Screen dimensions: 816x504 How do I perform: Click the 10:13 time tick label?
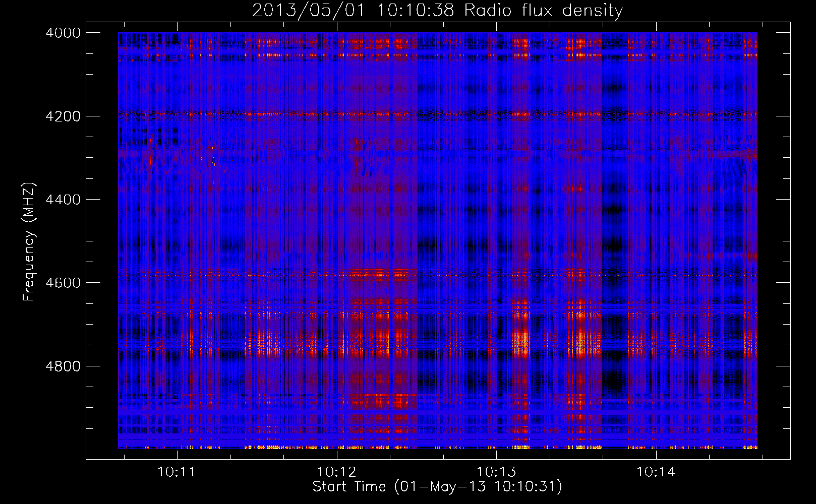tap(496, 472)
